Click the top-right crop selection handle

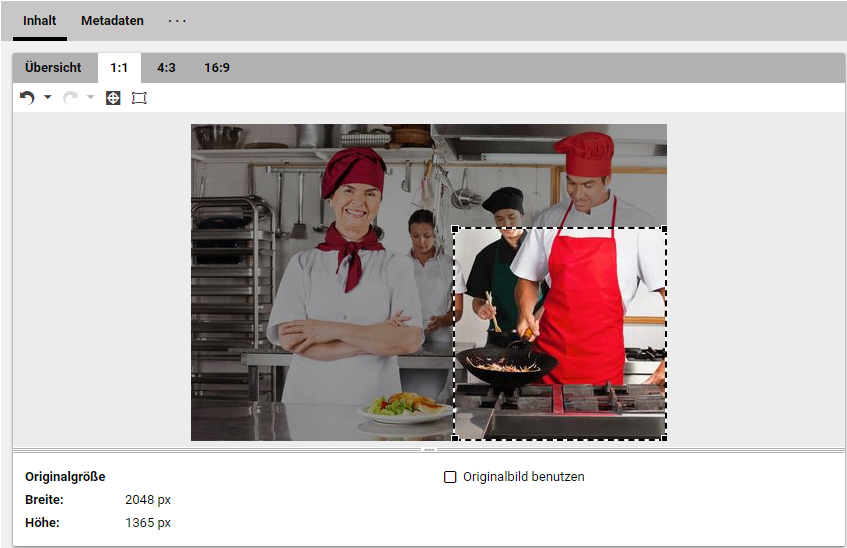point(665,229)
